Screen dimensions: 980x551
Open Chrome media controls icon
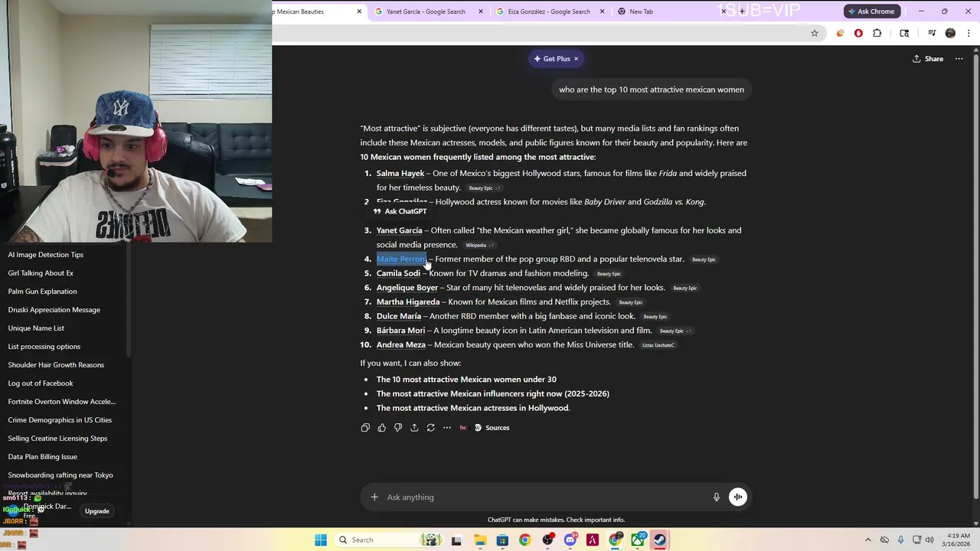[932, 33]
